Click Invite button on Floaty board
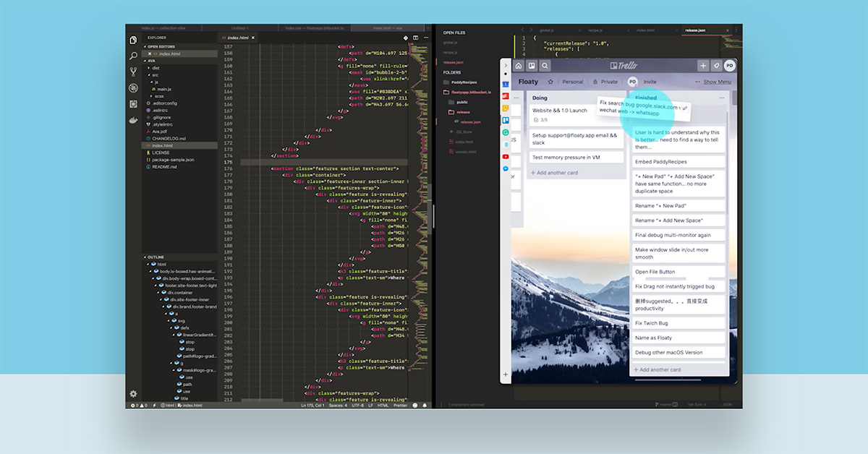The height and width of the screenshot is (454, 868). coord(650,82)
